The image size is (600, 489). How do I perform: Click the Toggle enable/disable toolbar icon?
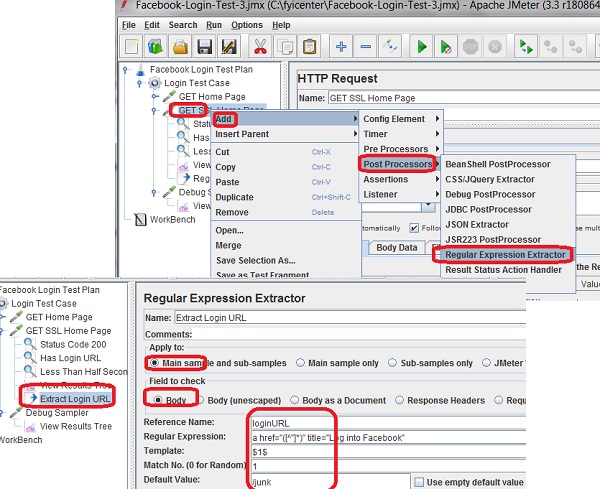390,47
